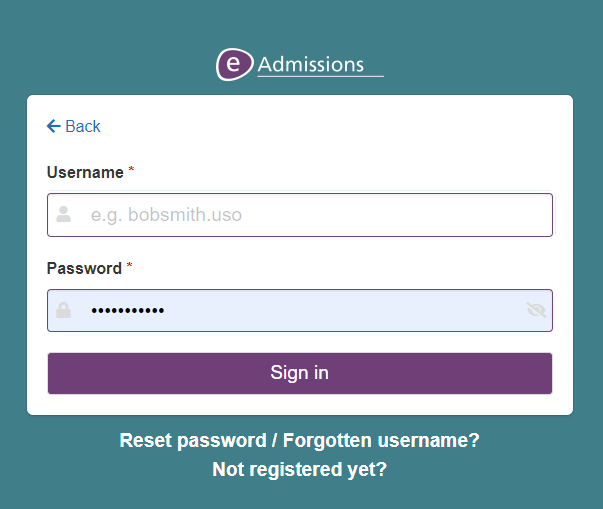Screen dimensions: 603x509
Task: Open the Not registered yet link
Action: click(x=299, y=469)
